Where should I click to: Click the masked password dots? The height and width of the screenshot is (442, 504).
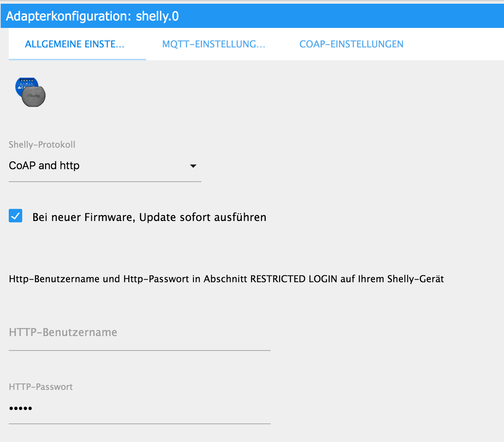pos(21,409)
